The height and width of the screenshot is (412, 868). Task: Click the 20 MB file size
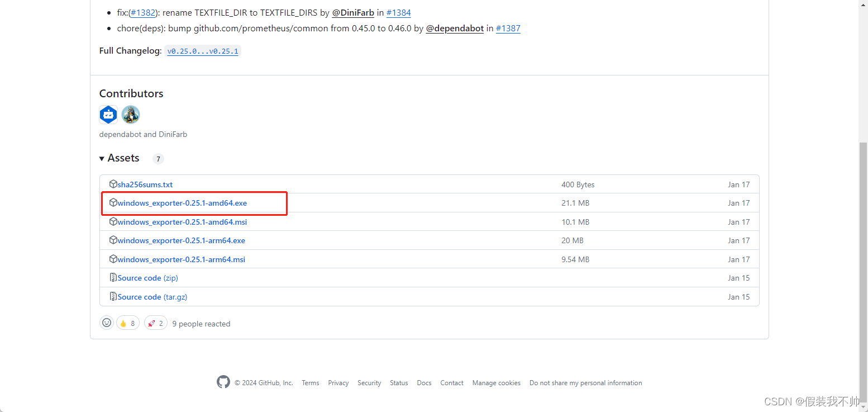(x=573, y=240)
